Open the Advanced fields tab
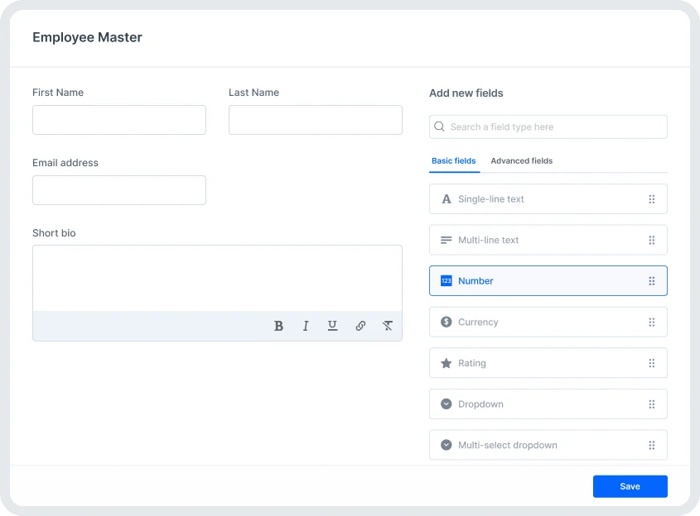The image size is (700, 516). [x=521, y=161]
